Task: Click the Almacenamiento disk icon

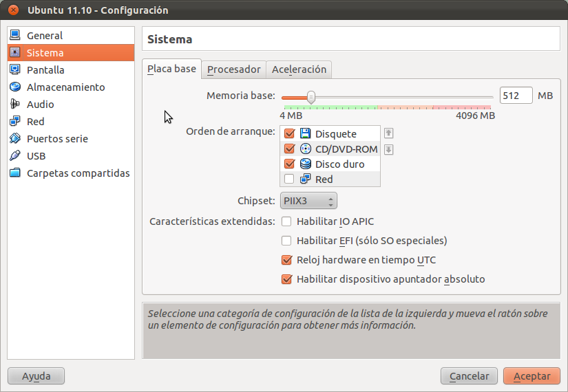Action: tap(15, 87)
